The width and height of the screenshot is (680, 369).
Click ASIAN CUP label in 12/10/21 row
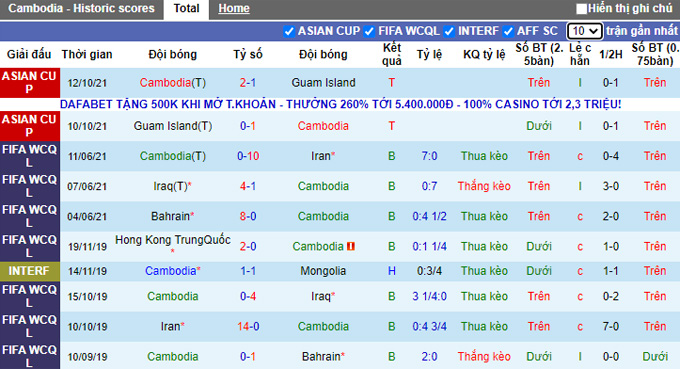pos(29,83)
